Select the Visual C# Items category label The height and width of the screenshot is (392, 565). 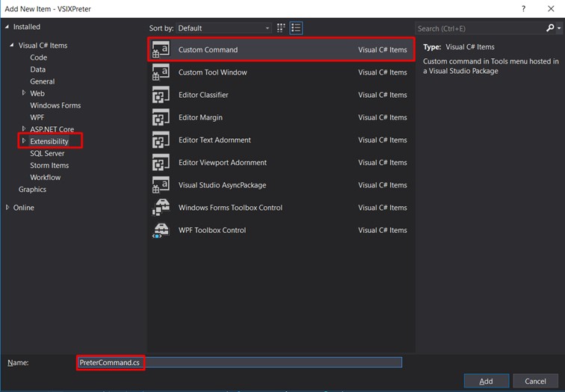point(43,46)
